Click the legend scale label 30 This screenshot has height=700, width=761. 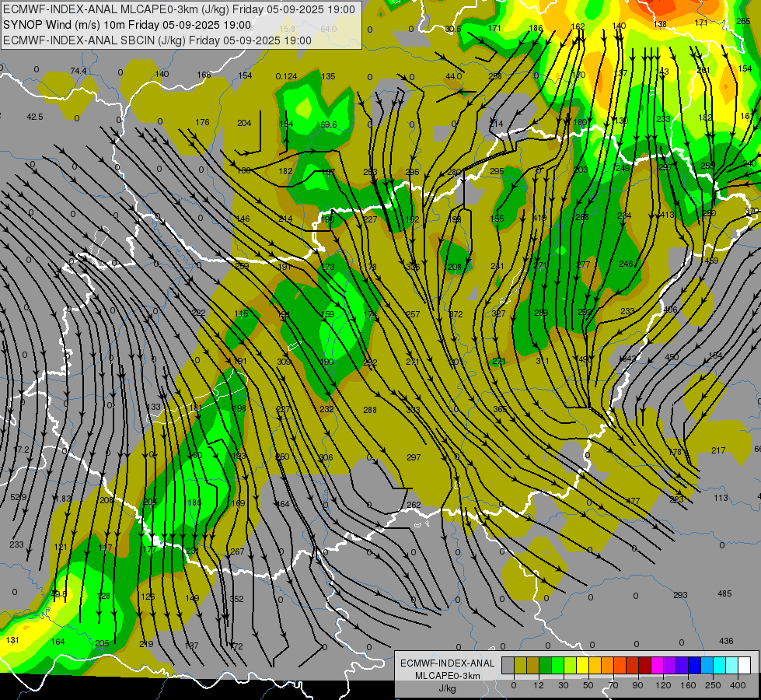tap(564, 685)
